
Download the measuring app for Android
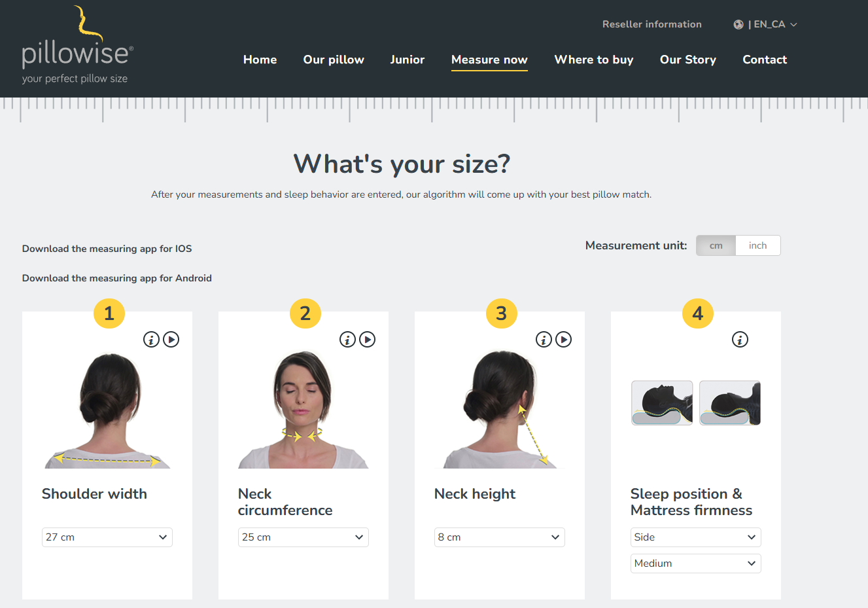click(117, 278)
